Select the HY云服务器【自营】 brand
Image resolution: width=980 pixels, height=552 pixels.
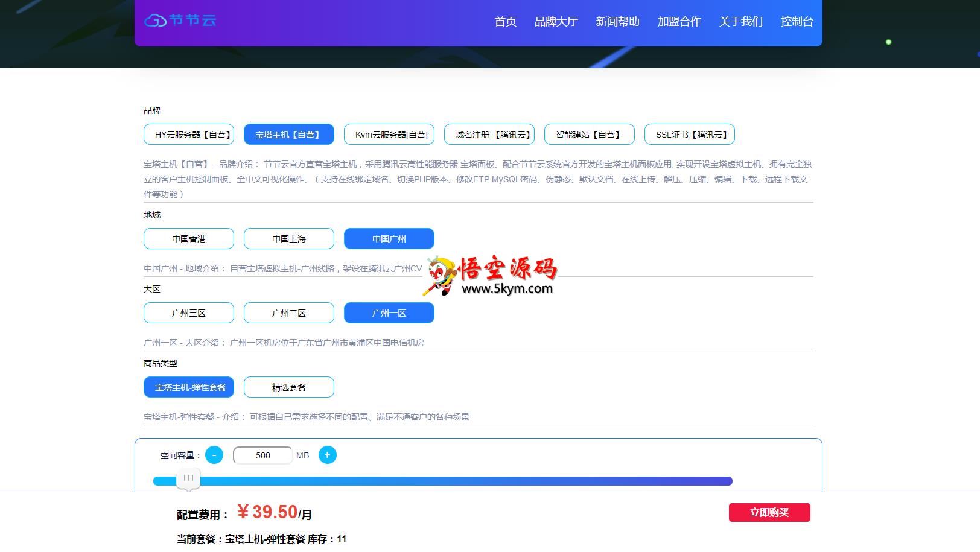click(x=189, y=135)
